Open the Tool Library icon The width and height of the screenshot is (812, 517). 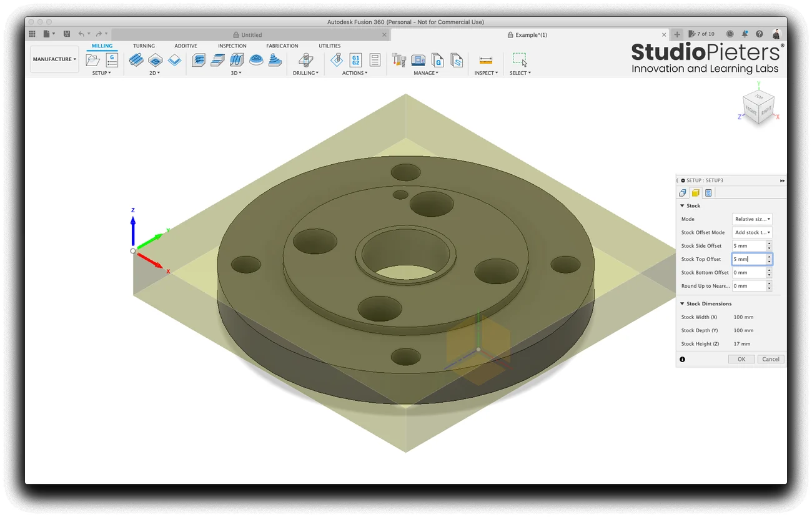point(399,60)
